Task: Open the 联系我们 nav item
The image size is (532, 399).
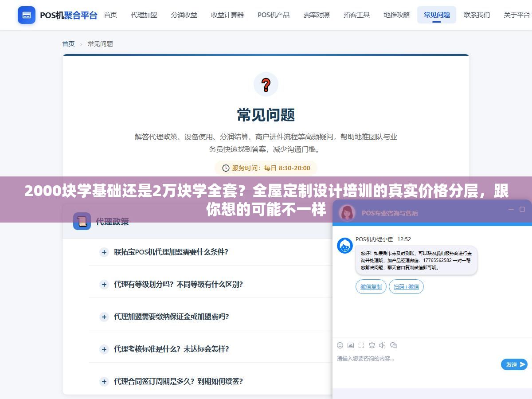Action: pyautogui.click(x=477, y=15)
